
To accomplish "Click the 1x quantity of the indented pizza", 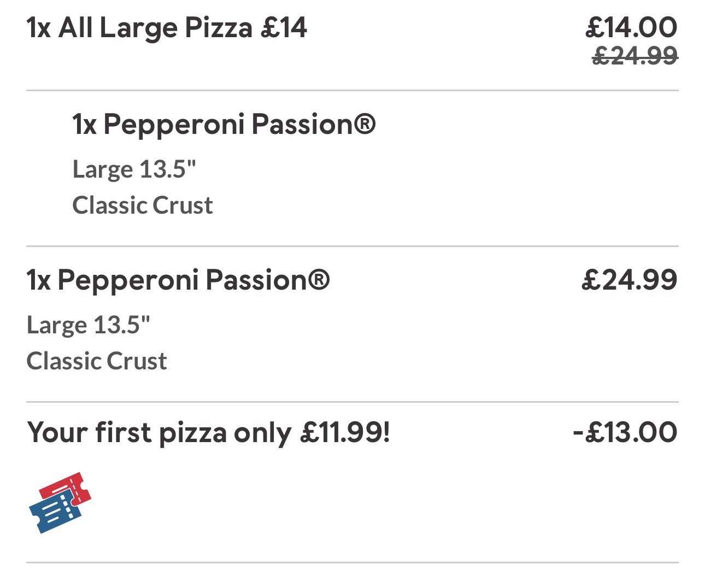I will pyautogui.click(x=84, y=124).
